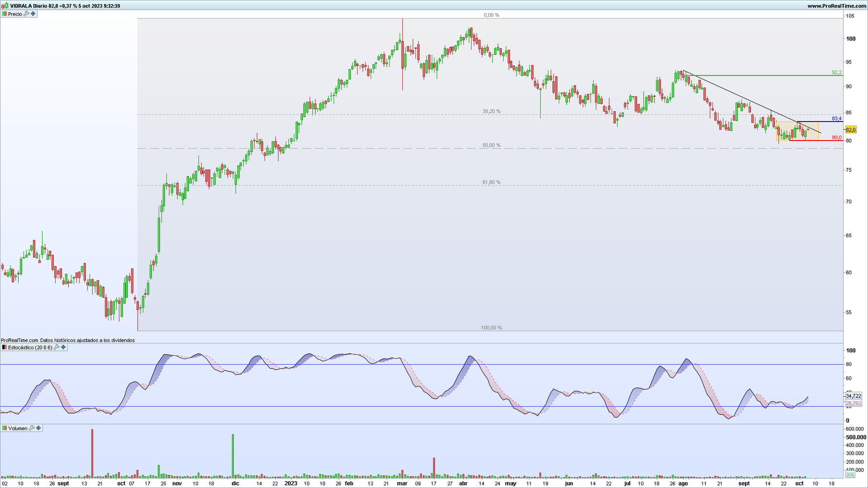The image size is (868, 488).
Task: Click the yellow 82,0 current price tag
Action: pos(851,130)
